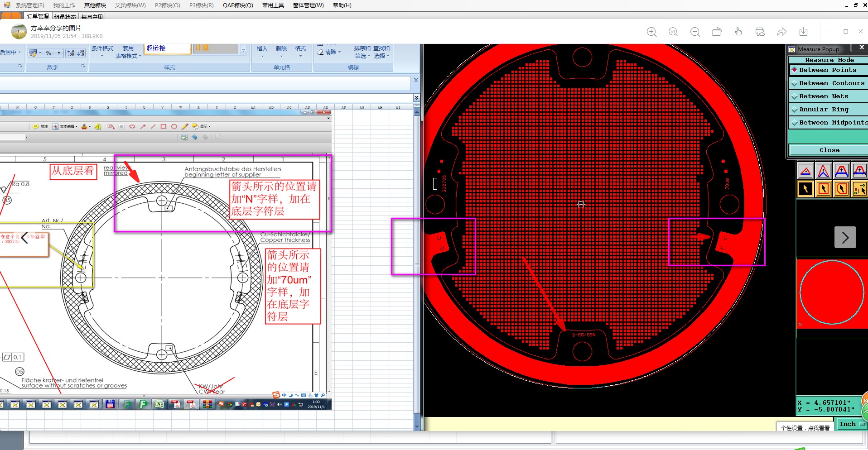Click column header AF in spreadsheet
Image resolution: width=868 pixels, height=450 pixels.
click(343, 107)
